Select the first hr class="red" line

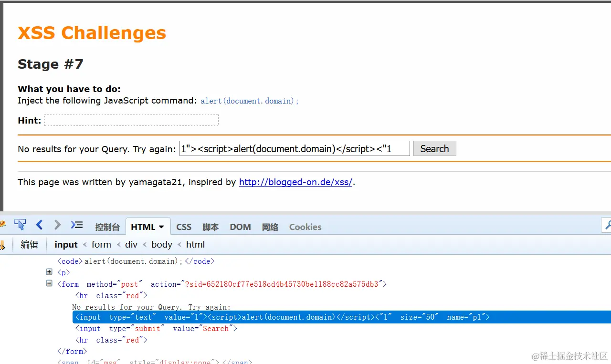tap(111, 295)
